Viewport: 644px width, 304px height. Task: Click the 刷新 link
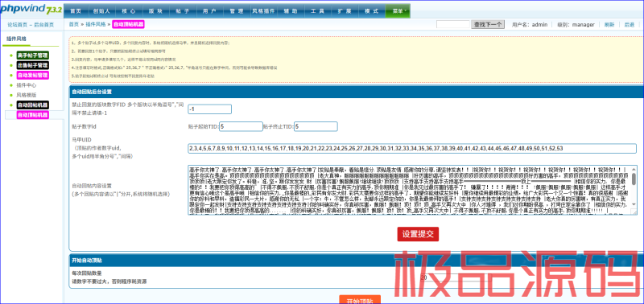pyautogui.click(x=609, y=25)
